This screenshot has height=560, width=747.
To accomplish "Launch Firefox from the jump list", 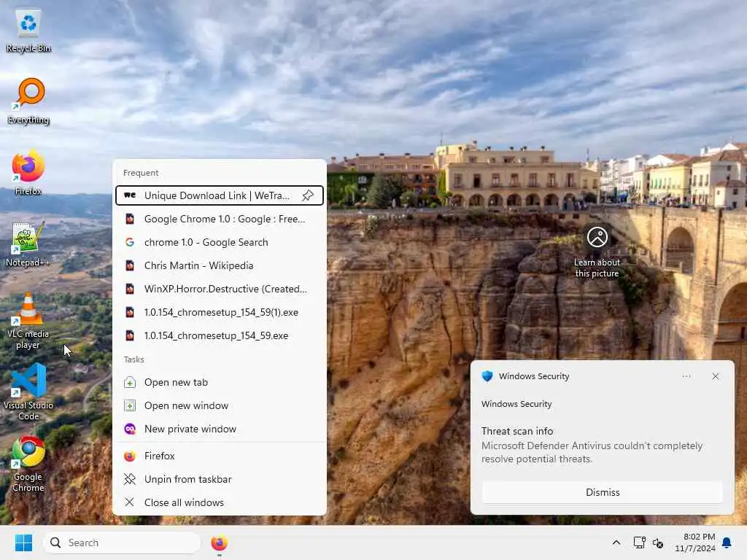I will 219,456.
